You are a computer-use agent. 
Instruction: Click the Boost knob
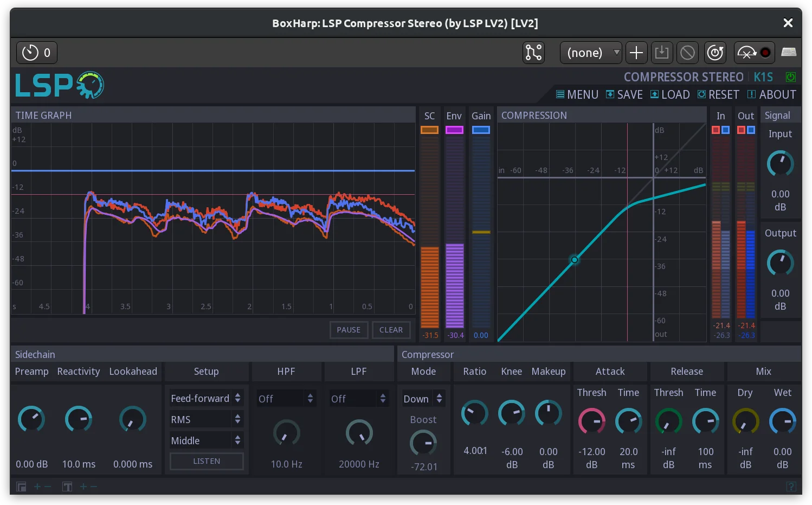[423, 443]
